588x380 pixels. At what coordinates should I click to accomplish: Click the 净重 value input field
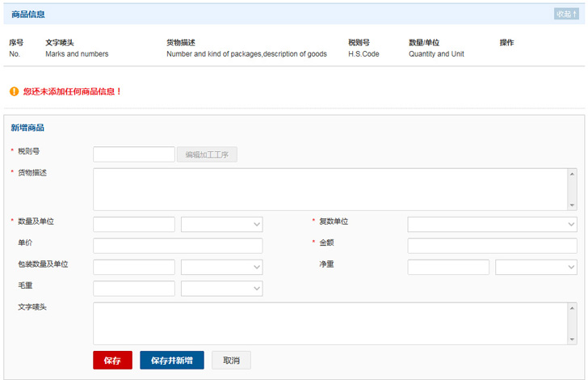click(x=448, y=267)
